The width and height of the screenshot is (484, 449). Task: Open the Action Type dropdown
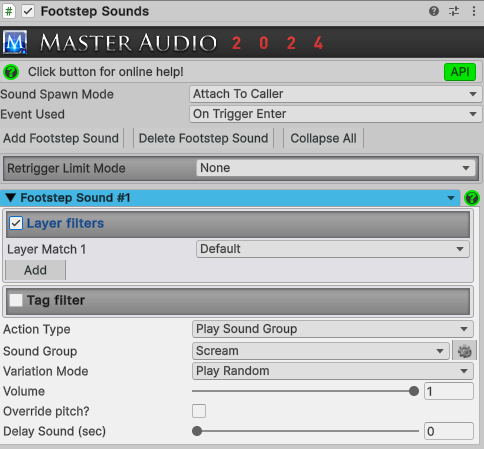333,329
